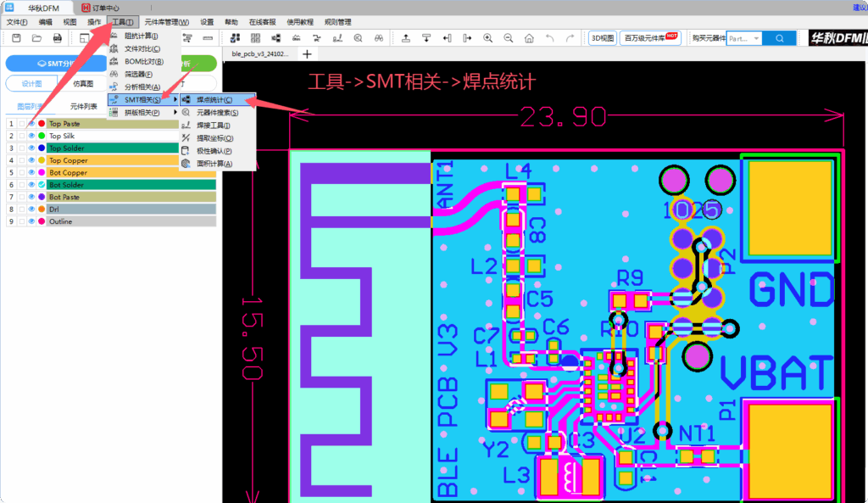
Task: Click the undo arrow icon
Action: [550, 38]
